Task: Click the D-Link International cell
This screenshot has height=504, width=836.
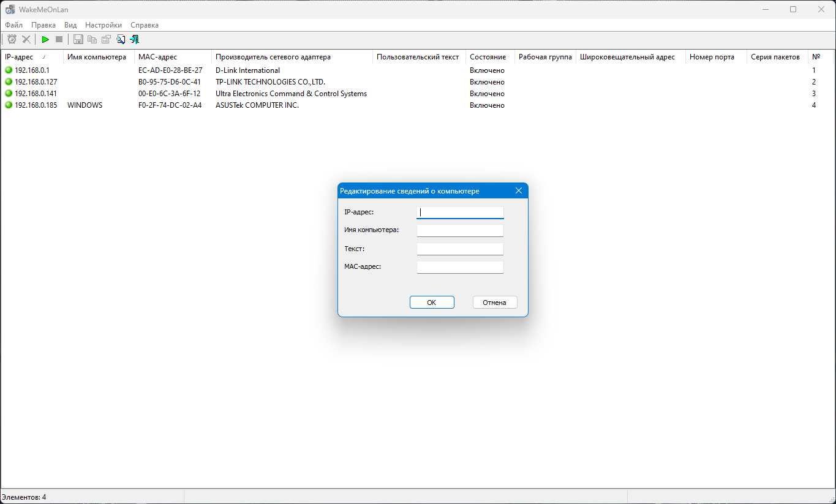Action: pos(247,70)
